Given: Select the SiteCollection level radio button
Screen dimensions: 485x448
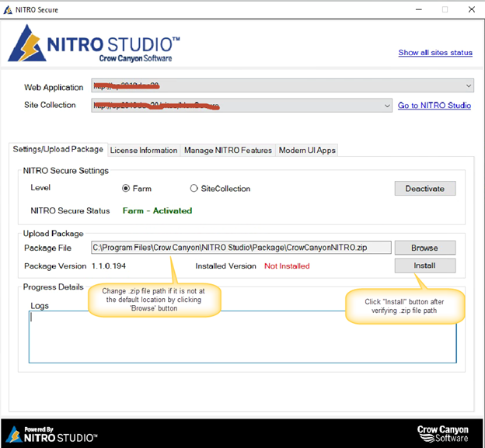Looking at the screenshot, I should [x=194, y=188].
